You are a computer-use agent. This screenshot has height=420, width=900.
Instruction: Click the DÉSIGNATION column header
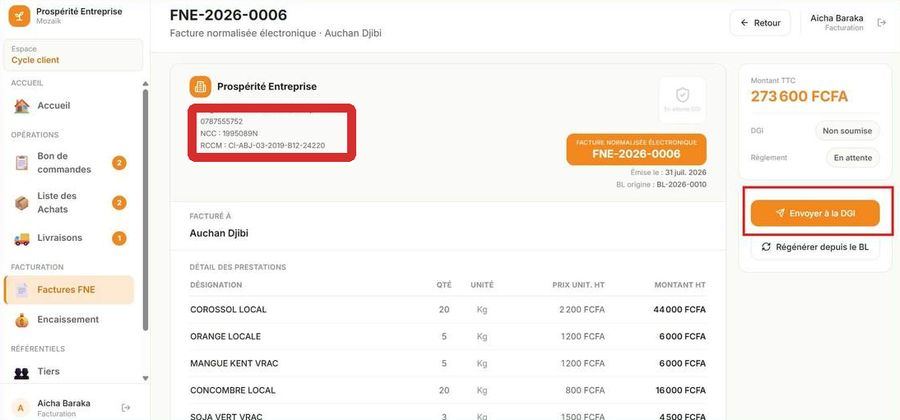pyautogui.click(x=216, y=285)
